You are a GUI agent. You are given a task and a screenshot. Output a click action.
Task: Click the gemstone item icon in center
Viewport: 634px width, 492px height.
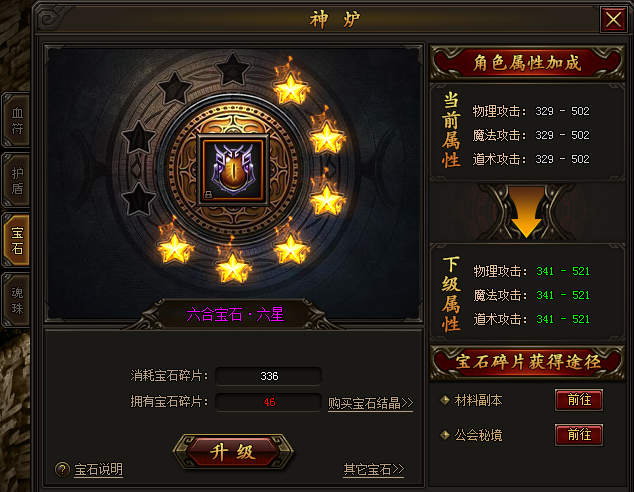233,170
